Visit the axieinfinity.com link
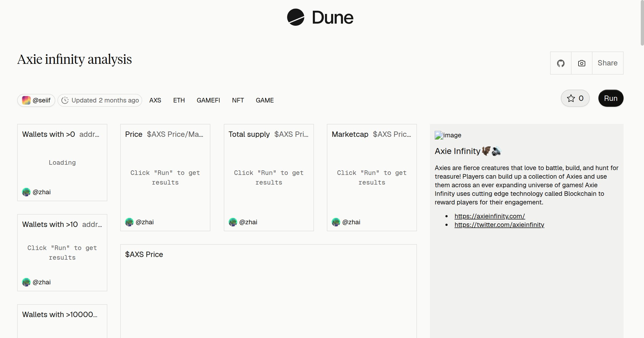The width and height of the screenshot is (644, 338). pyautogui.click(x=490, y=216)
